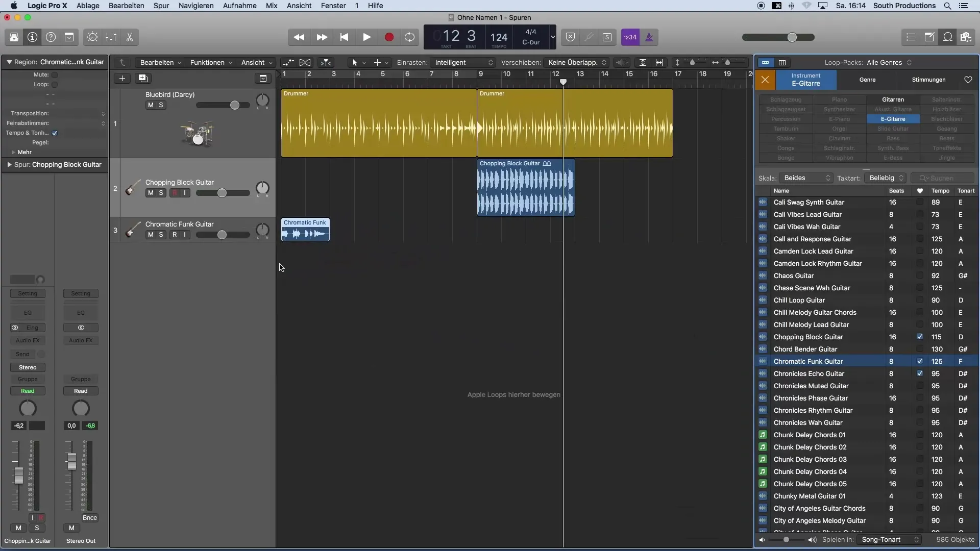Open the Smart Controls button
980x551 pixels.
pos(92,37)
